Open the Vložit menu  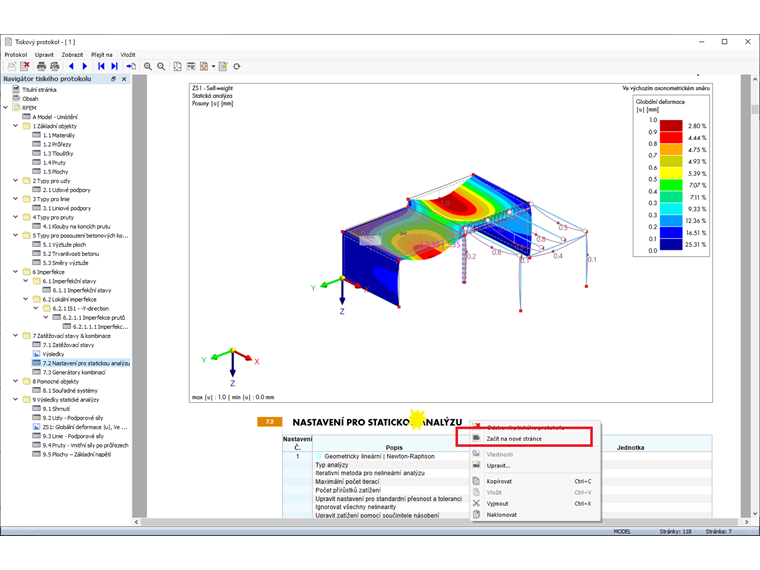(128, 55)
